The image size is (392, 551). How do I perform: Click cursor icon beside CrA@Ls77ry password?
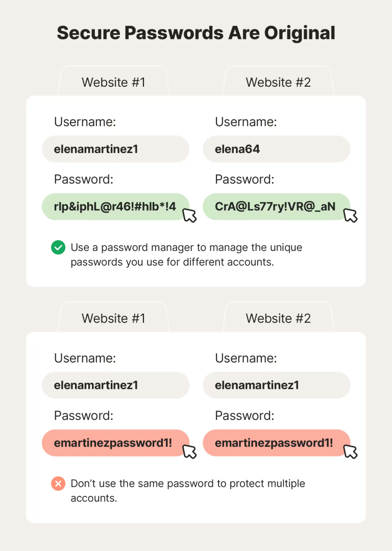[351, 215]
